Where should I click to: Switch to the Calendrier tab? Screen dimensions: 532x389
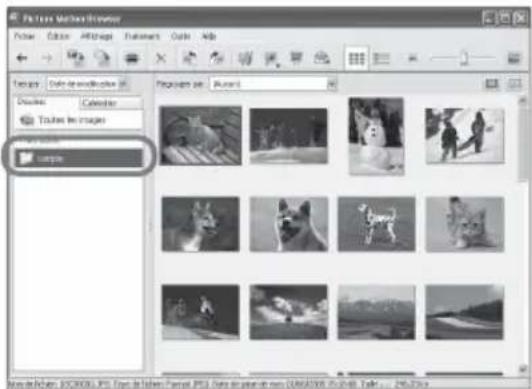click(x=111, y=103)
